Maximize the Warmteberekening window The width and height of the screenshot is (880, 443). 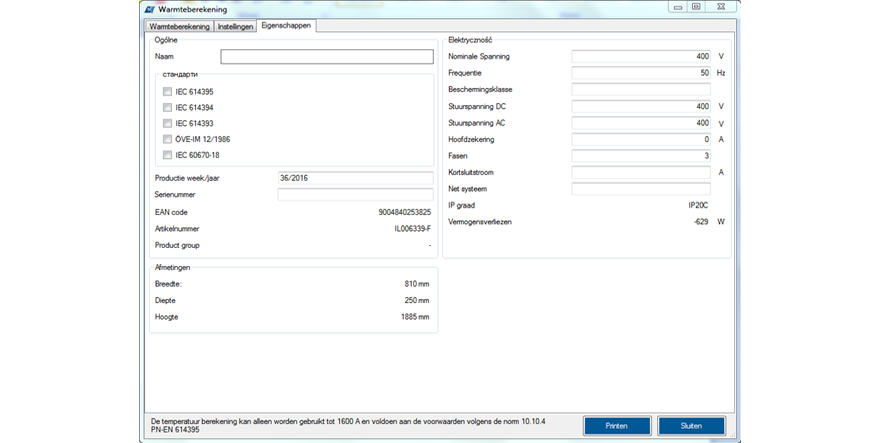tap(696, 7)
